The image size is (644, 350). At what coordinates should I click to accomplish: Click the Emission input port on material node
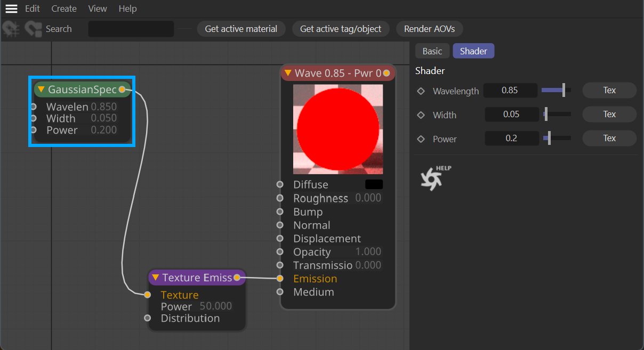pos(280,279)
